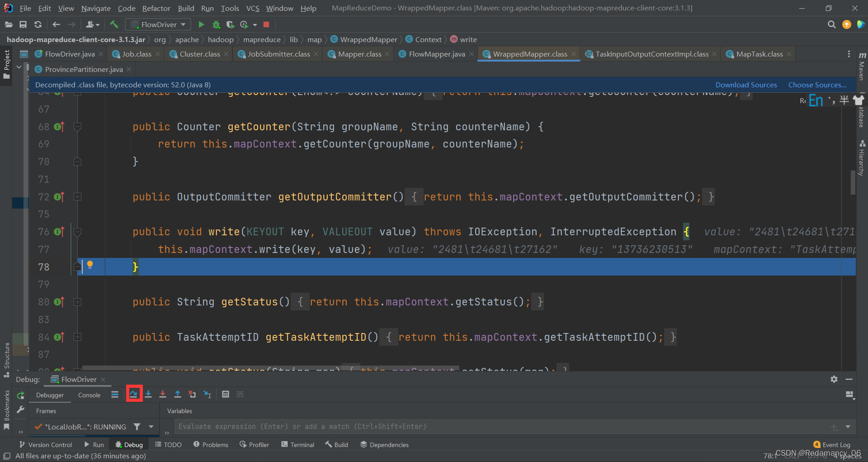This screenshot has height=462, width=868.
Task: Switch to the MapTask.class tab
Action: tap(759, 54)
